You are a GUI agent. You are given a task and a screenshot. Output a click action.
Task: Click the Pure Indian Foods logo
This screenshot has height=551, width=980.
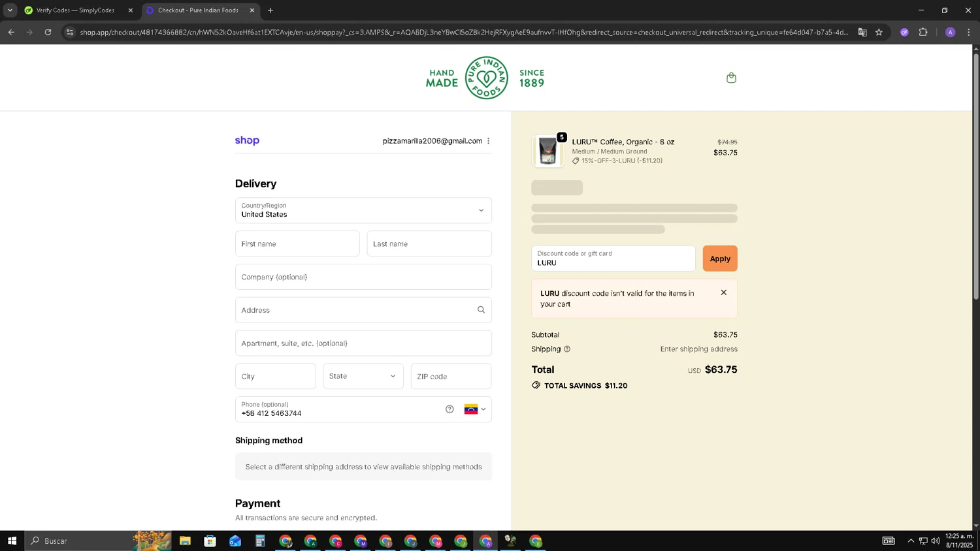coord(486,78)
